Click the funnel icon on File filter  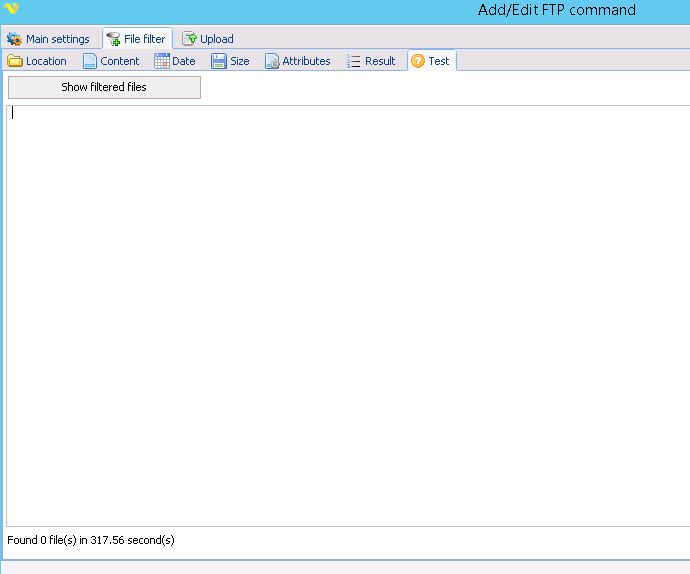(x=113, y=39)
